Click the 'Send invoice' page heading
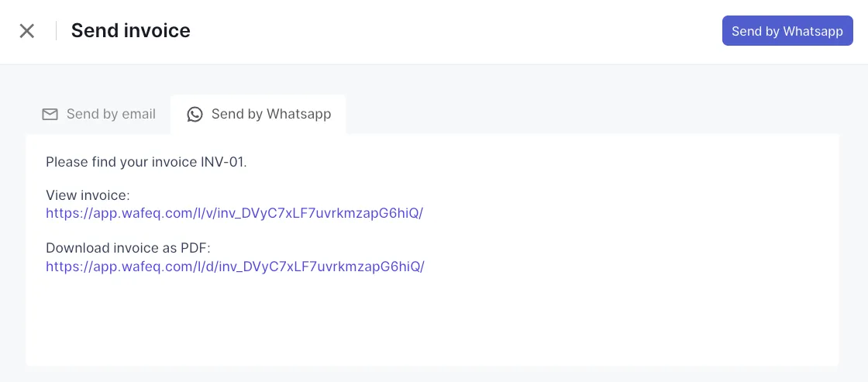 [x=130, y=31]
